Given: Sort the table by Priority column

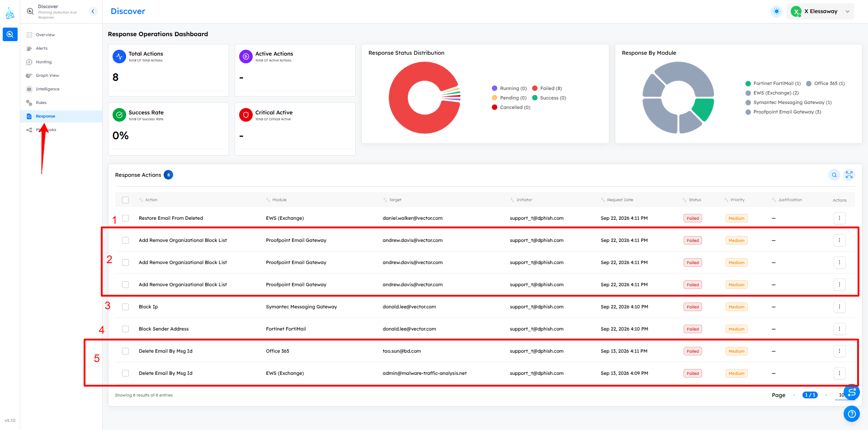Looking at the screenshot, I should coord(735,200).
